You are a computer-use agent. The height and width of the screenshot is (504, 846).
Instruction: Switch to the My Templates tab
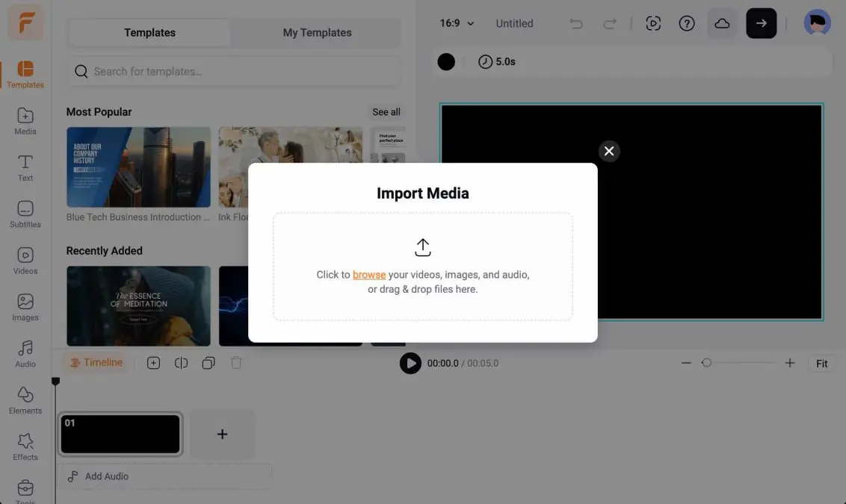point(317,32)
